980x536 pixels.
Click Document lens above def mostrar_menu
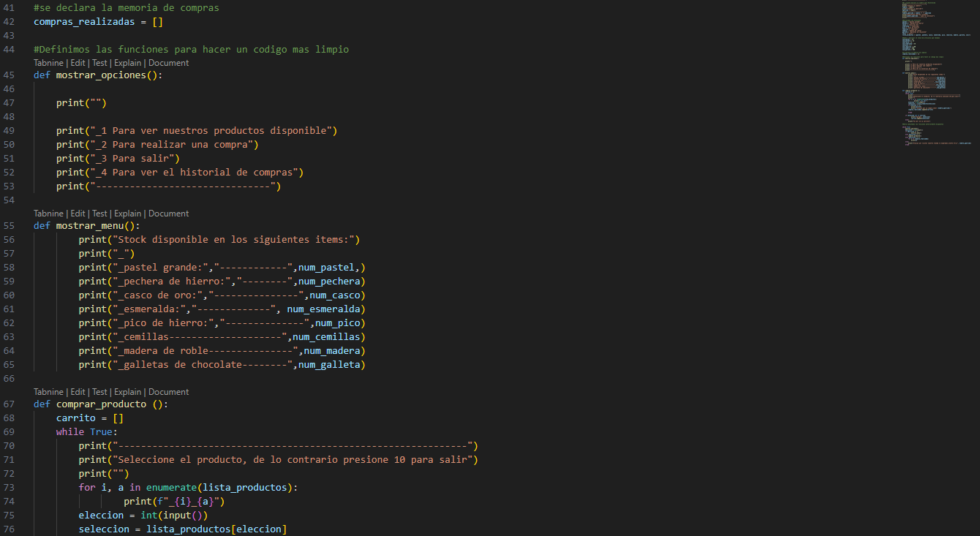point(168,214)
